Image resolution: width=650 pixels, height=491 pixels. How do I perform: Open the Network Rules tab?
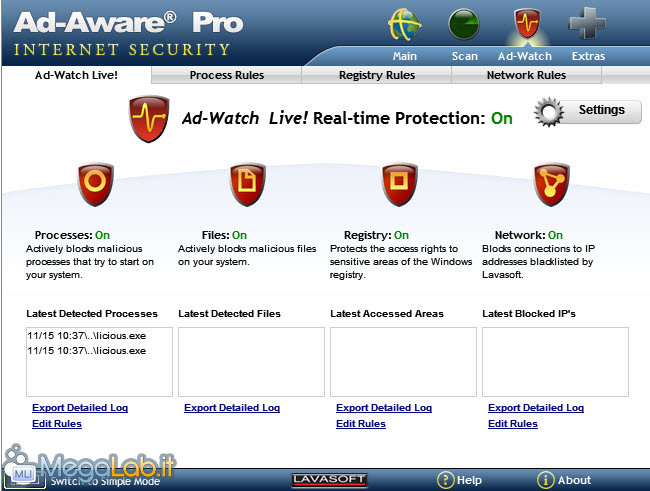point(526,75)
